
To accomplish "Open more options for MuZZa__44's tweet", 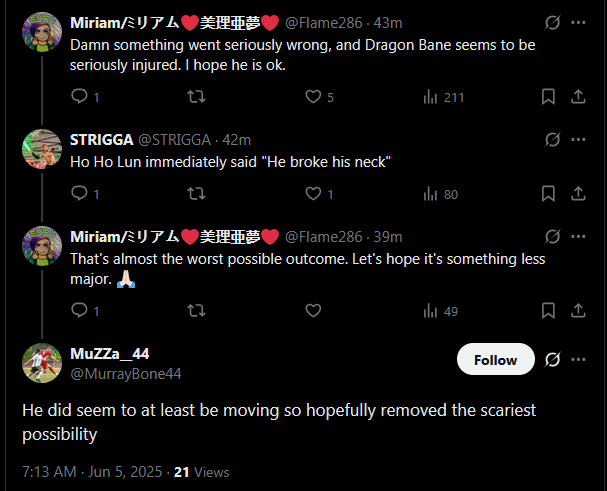I will pyautogui.click(x=578, y=360).
